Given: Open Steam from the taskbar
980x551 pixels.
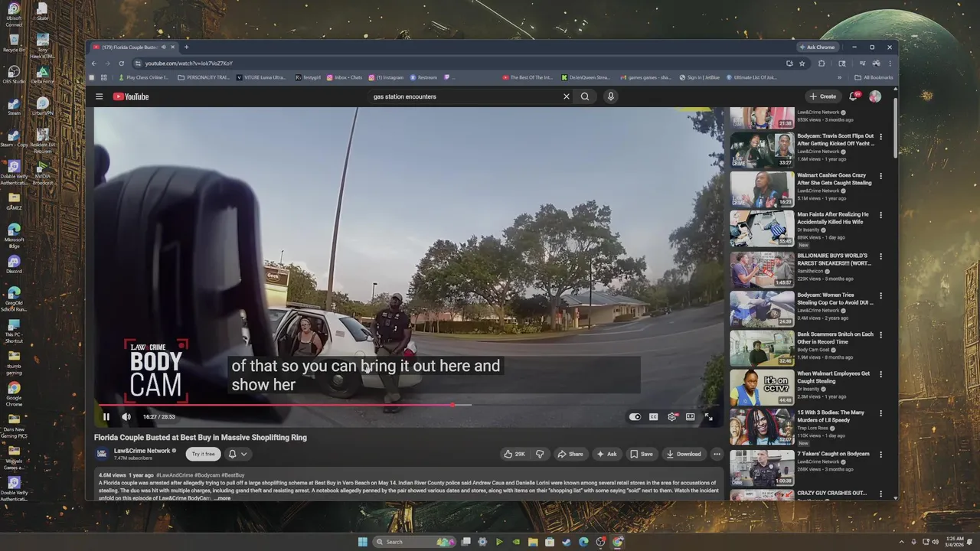Looking at the screenshot, I should pos(567,542).
